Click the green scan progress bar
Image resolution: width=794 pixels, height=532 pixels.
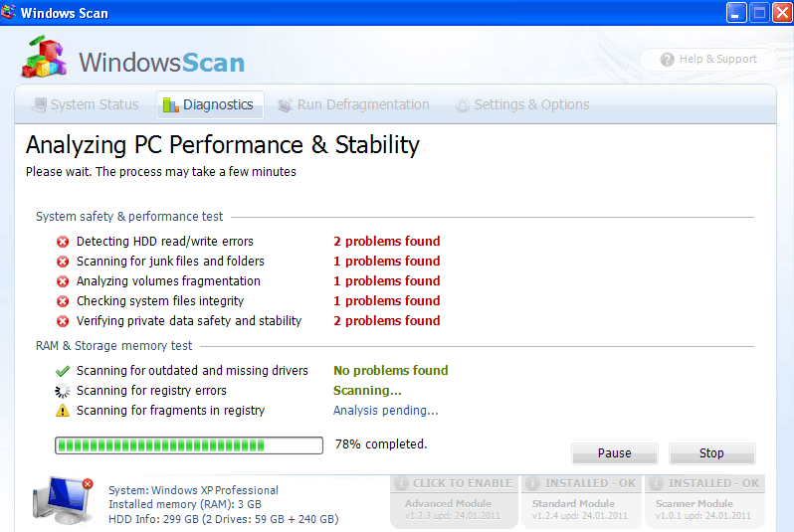click(x=189, y=444)
